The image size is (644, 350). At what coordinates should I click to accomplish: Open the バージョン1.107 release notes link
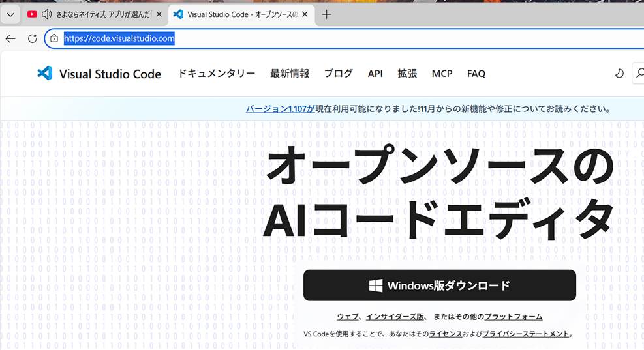pyautogui.click(x=280, y=109)
